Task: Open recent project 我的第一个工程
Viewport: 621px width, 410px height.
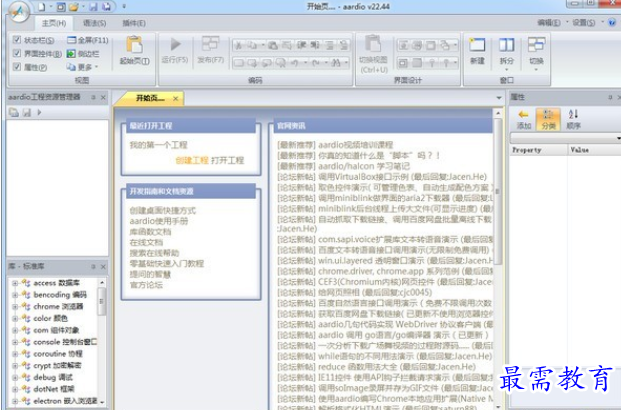Action: click(x=158, y=145)
